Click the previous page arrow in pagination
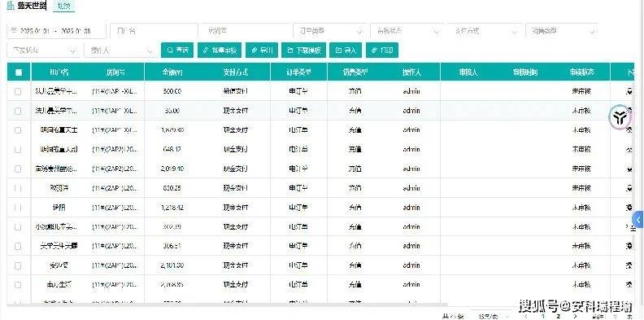This screenshot has height=320, width=644. tap(527, 316)
